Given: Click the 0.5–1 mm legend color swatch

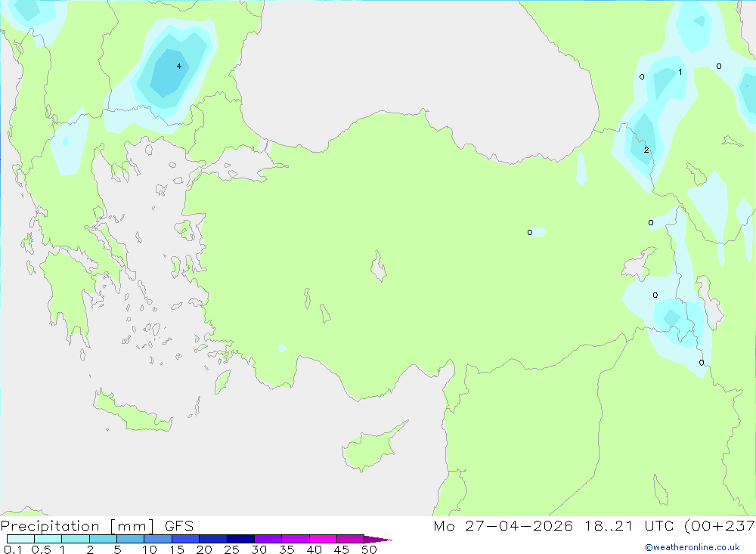Looking at the screenshot, I should pos(48,539).
